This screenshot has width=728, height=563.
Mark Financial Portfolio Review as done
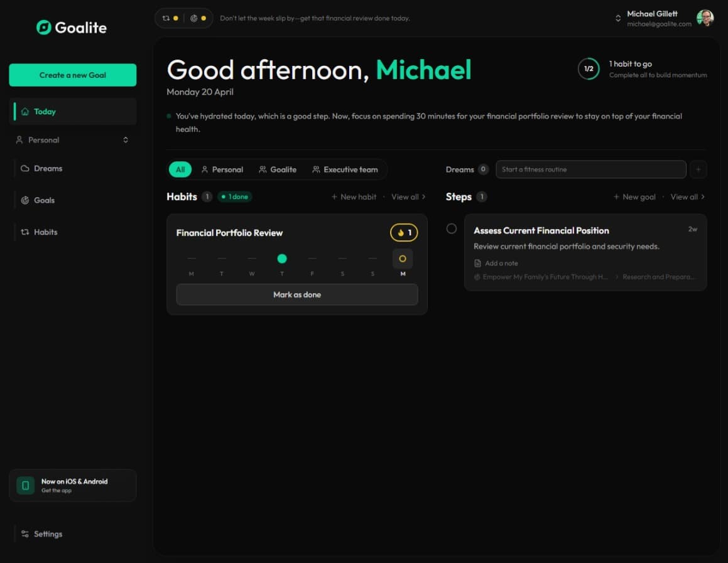pyautogui.click(x=296, y=294)
